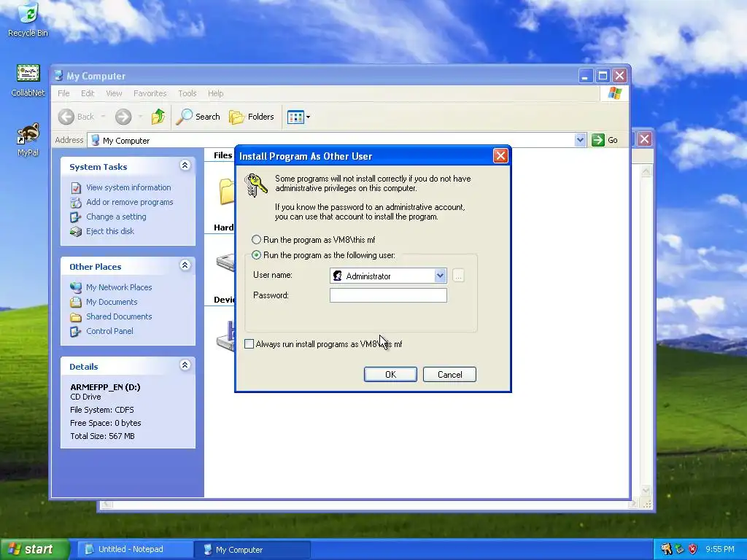Screen dimensions: 747x560
Task: Open the Views icon menu
Action: 298,117
